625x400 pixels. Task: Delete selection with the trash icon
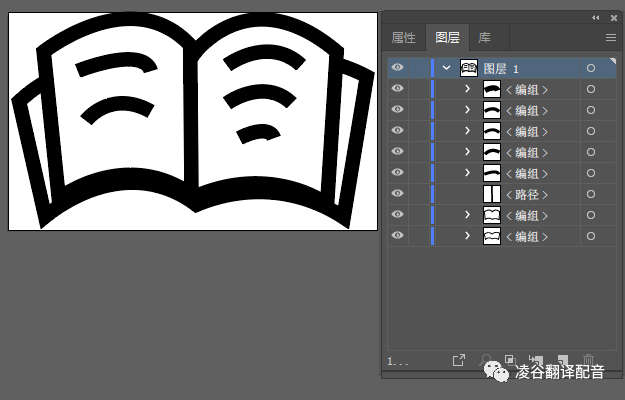pyautogui.click(x=589, y=360)
